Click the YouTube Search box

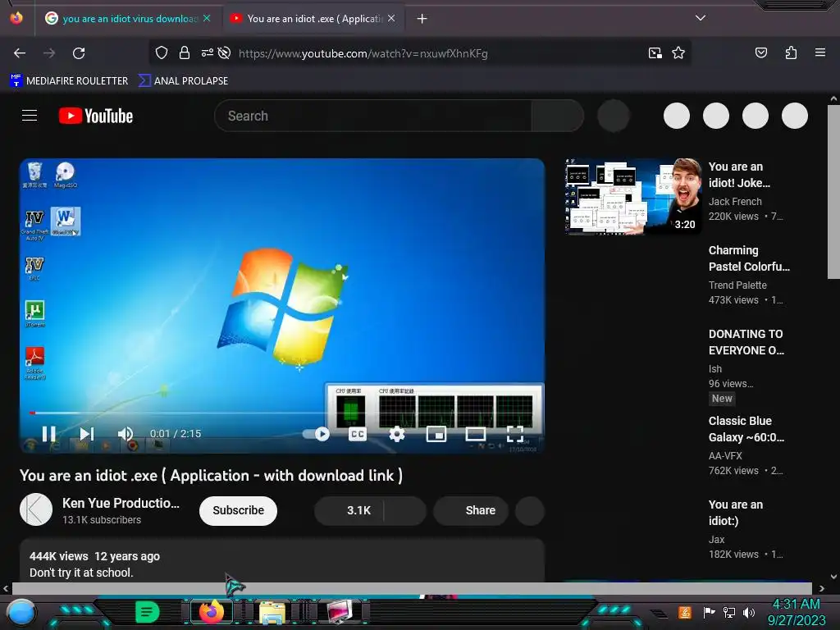click(x=373, y=116)
